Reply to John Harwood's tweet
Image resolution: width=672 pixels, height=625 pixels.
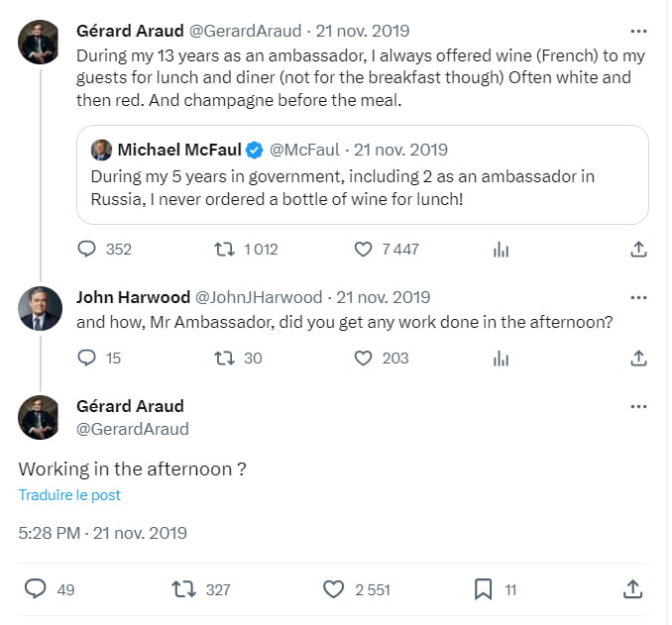(87, 358)
